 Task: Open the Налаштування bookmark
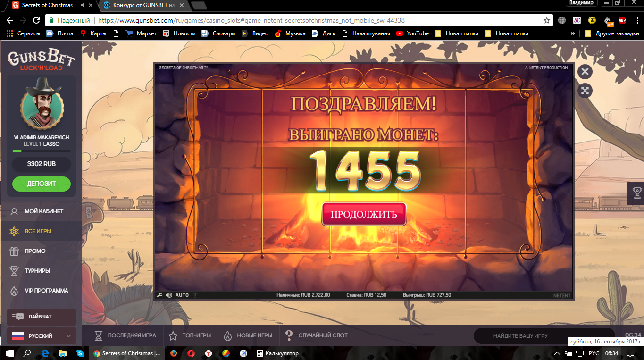[366, 33]
